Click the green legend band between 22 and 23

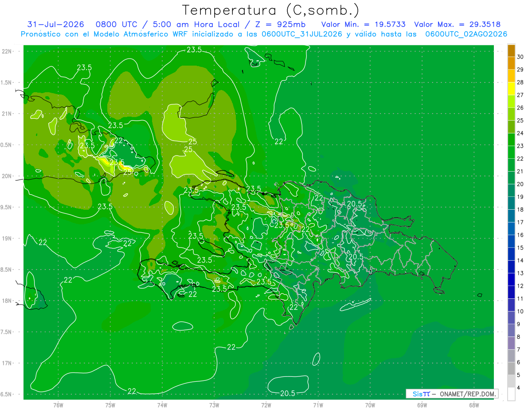point(511,152)
